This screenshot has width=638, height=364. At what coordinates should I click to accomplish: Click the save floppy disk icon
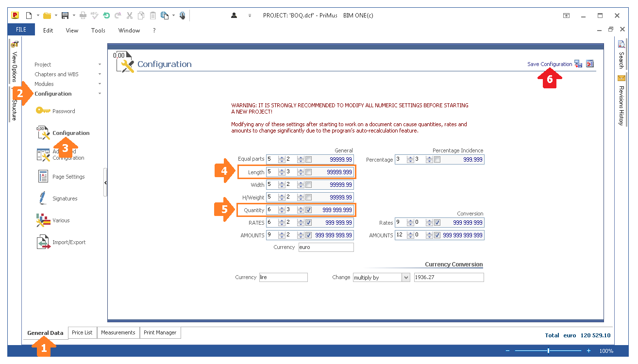(65, 16)
